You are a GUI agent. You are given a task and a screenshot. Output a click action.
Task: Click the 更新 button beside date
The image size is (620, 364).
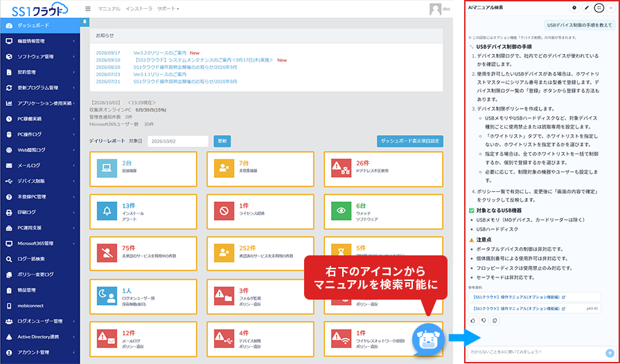[x=222, y=141]
